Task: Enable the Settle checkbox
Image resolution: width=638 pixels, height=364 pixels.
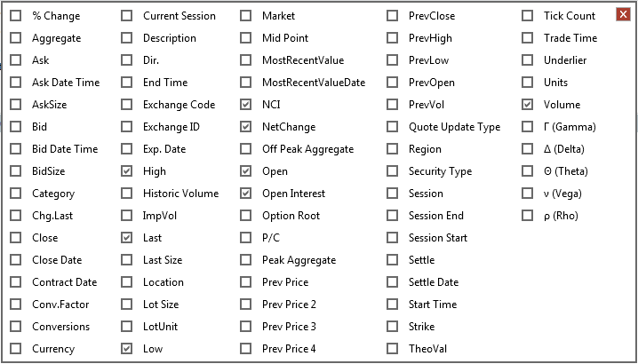Action: click(392, 260)
